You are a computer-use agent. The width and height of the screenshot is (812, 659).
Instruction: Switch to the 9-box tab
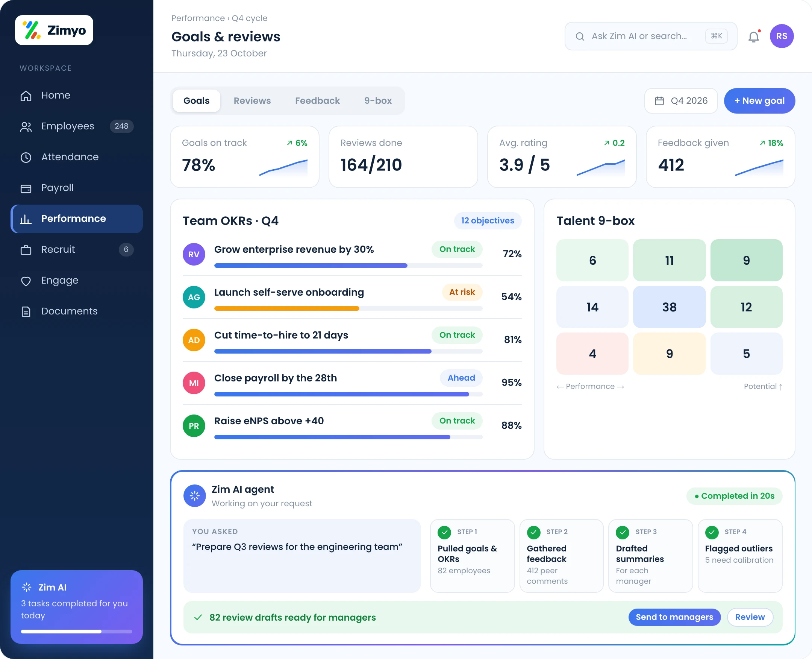[378, 100]
